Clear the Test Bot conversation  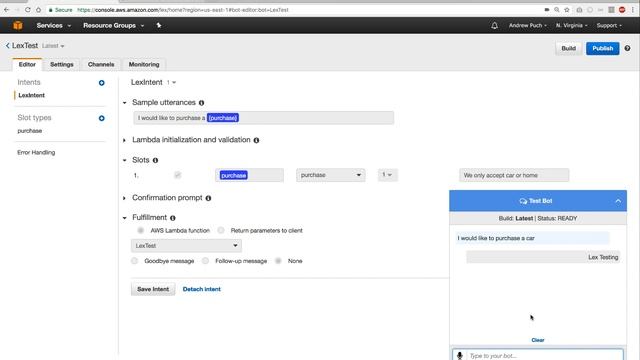click(538, 340)
